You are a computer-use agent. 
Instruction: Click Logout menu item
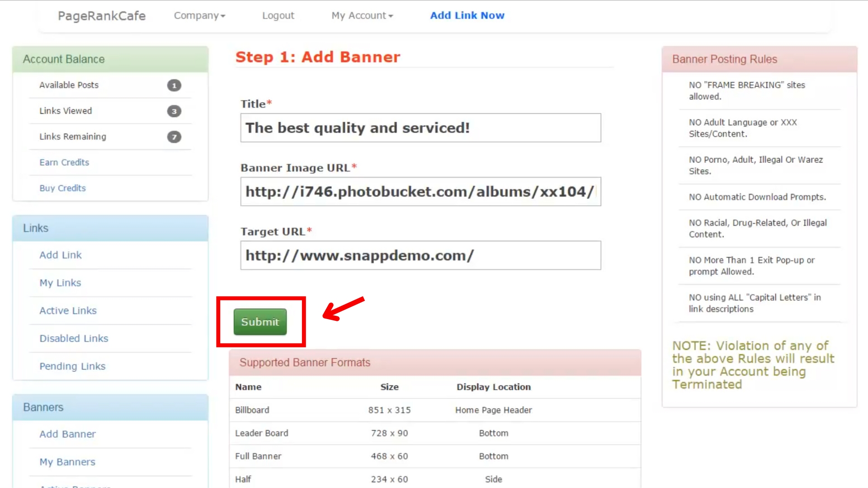(277, 15)
